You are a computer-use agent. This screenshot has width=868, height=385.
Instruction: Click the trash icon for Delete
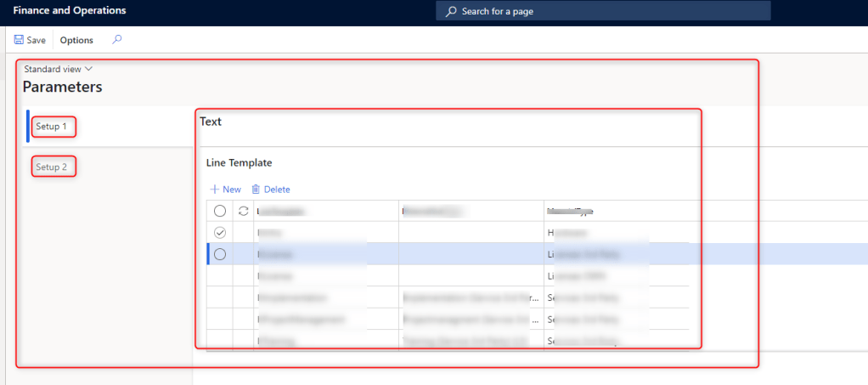(x=256, y=190)
